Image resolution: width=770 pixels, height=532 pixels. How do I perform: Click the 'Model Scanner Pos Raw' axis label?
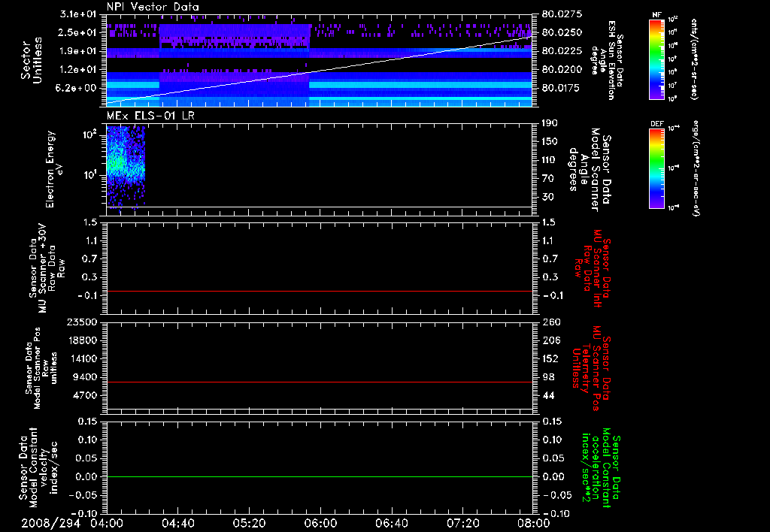(x=42, y=368)
